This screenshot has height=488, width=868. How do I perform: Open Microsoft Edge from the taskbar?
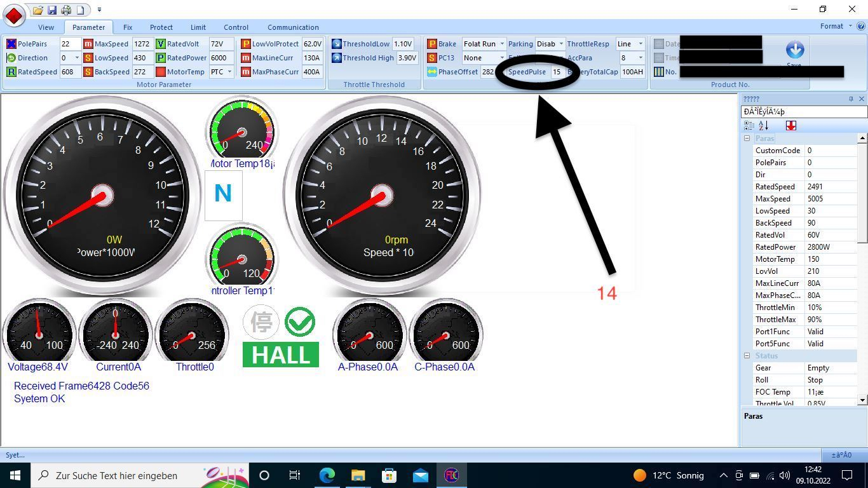[327, 475]
